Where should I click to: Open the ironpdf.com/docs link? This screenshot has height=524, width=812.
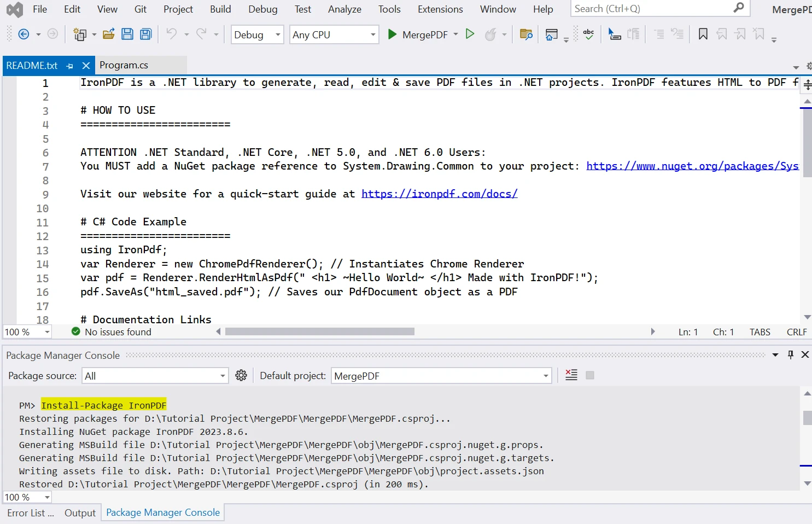point(440,194)
